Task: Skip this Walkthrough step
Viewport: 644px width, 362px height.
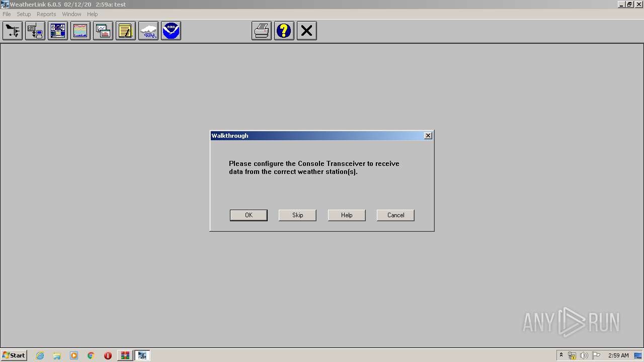Action: click(297, 215)
